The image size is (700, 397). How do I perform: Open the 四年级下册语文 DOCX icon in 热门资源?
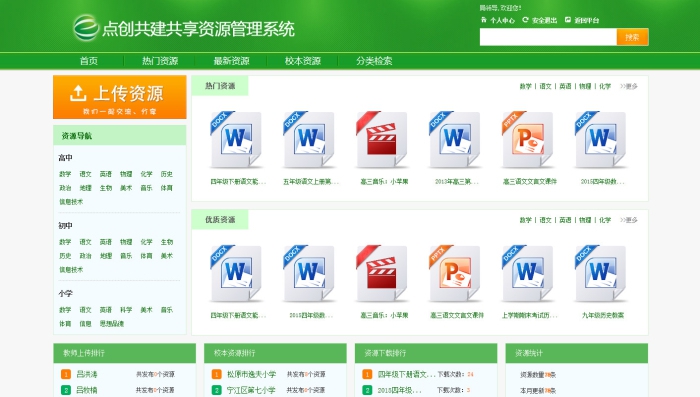(x=236, y=140)
